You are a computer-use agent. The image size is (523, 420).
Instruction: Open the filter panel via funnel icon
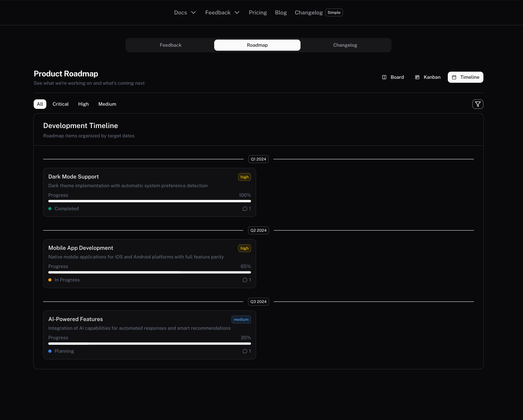(477, 104)
